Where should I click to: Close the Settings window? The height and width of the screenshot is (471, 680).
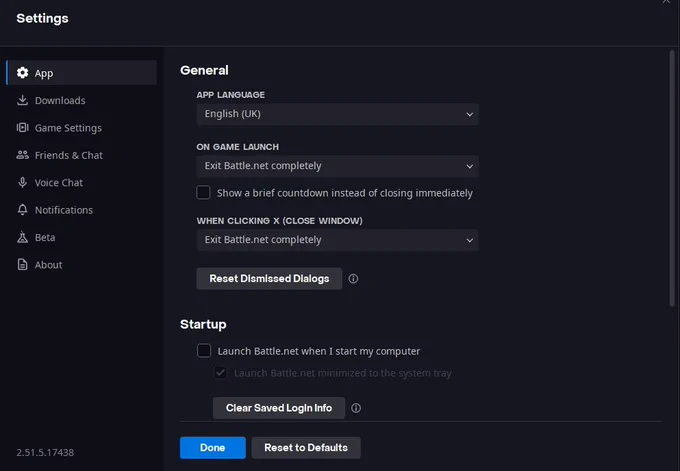(666, 1)
